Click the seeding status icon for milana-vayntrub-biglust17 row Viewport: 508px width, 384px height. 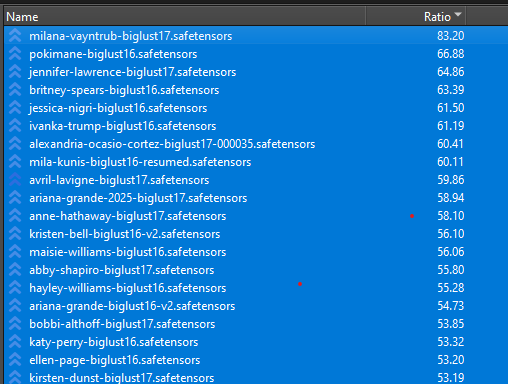click(15, 36)
